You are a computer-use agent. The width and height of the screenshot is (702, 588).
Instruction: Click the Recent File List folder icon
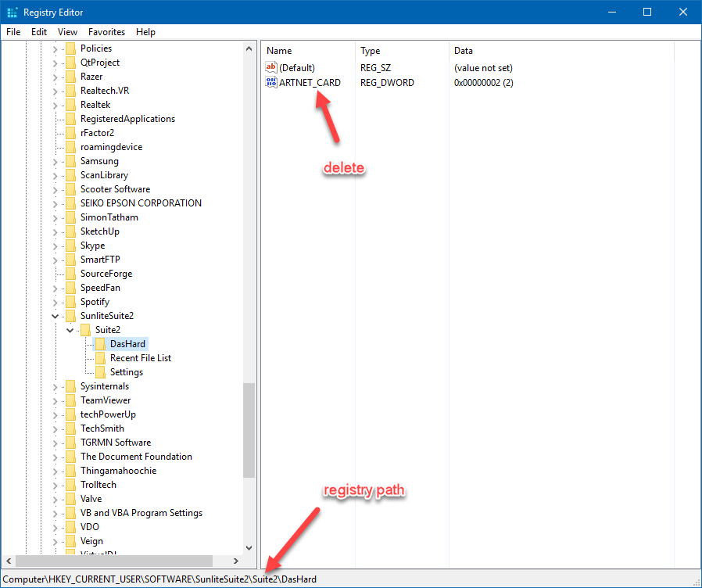(101, 358)
